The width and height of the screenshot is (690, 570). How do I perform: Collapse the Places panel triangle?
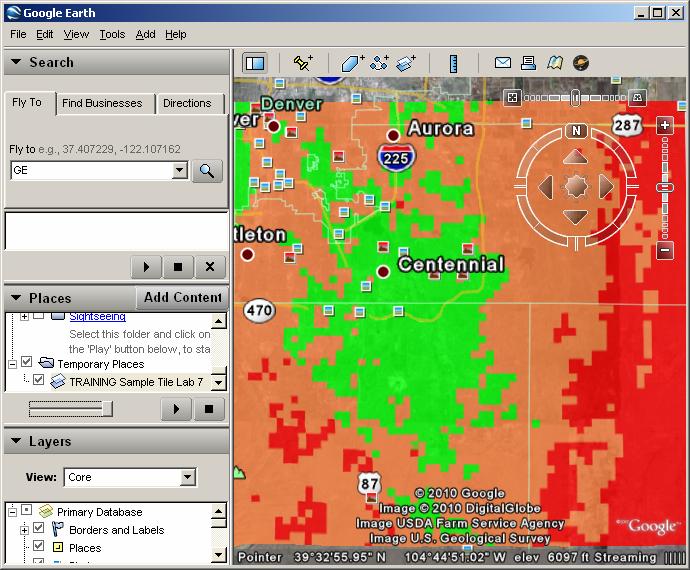tap(16, 298)
